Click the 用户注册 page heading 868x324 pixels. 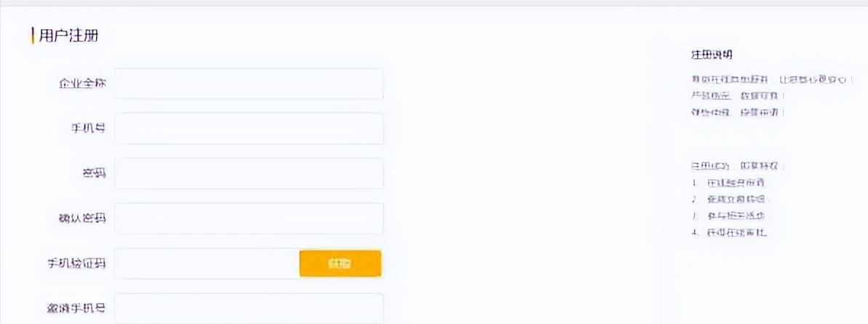(68, 36)
